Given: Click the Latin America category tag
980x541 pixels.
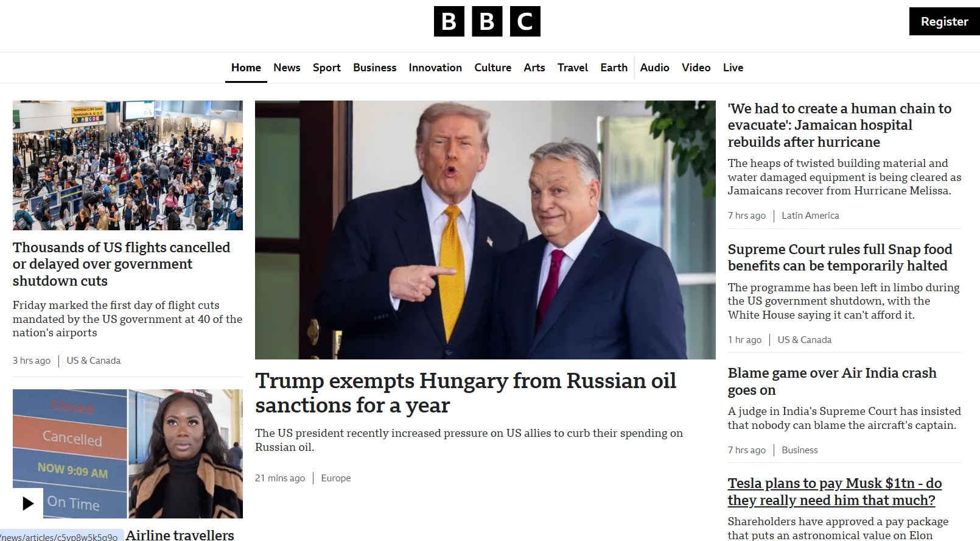Looking at the screenshot, I should tap(810, 216).
